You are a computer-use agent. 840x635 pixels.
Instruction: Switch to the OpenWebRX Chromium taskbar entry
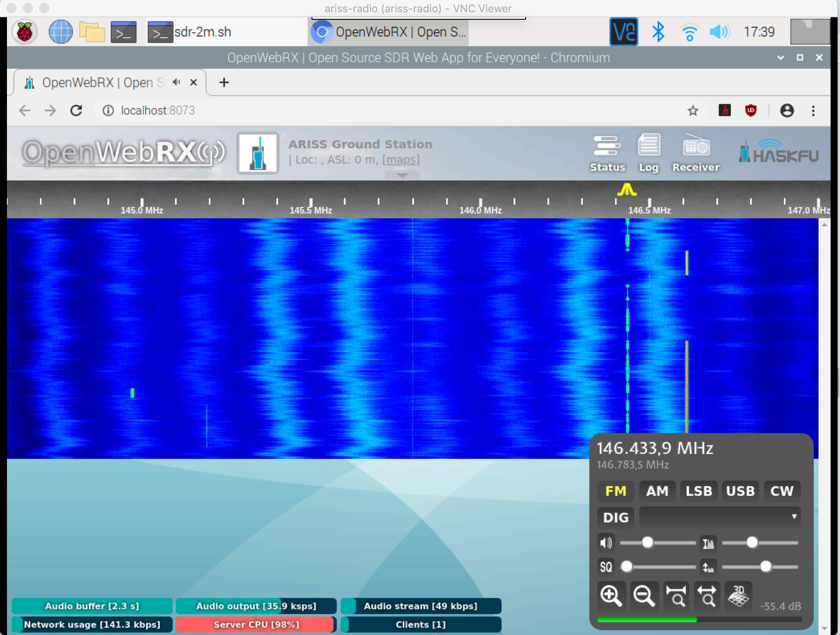point(389,32)
